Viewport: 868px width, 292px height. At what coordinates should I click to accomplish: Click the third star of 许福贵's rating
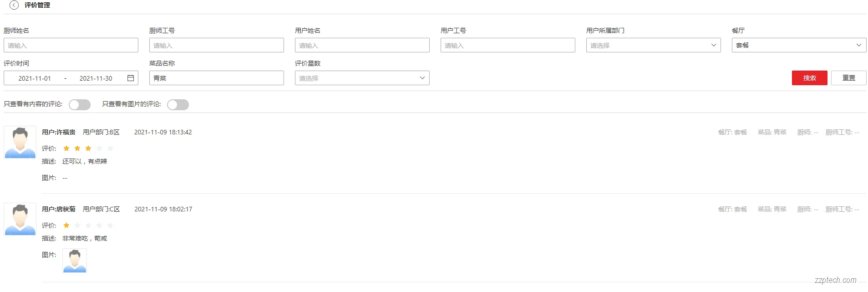[x=88, y=149]
